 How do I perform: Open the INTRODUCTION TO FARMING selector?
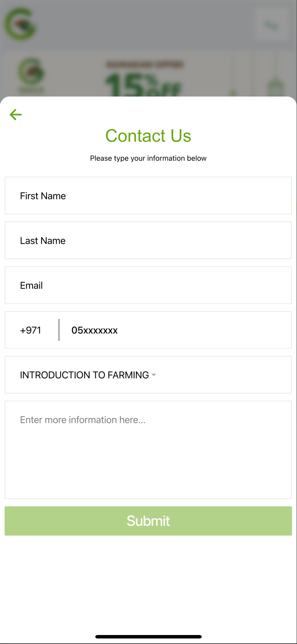pyautogui.click(x=85, y=375)
